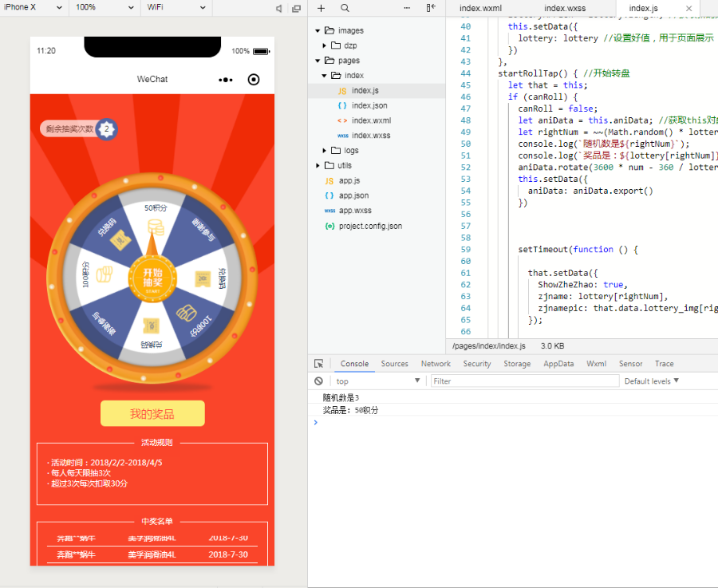Click the images folder icon
718x588 pixels.
[329, 30]
